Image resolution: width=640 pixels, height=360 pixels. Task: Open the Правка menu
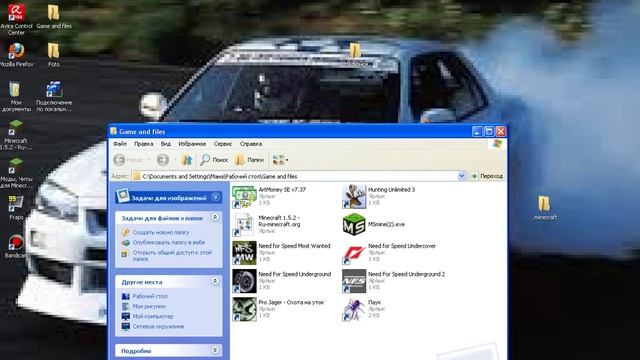point(144,144)
